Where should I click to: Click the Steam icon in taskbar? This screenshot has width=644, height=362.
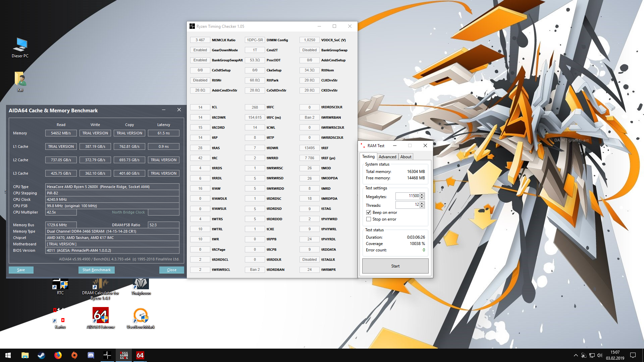click(42, 355)
